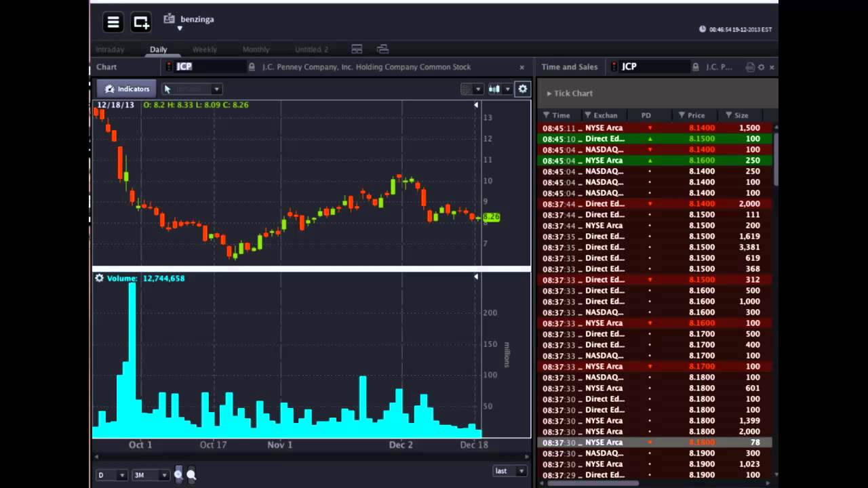The height and width of the screenshot is (488, 868).
Task: Open chart settings gear
Action: pyautogui.click(x=522, y=89)
